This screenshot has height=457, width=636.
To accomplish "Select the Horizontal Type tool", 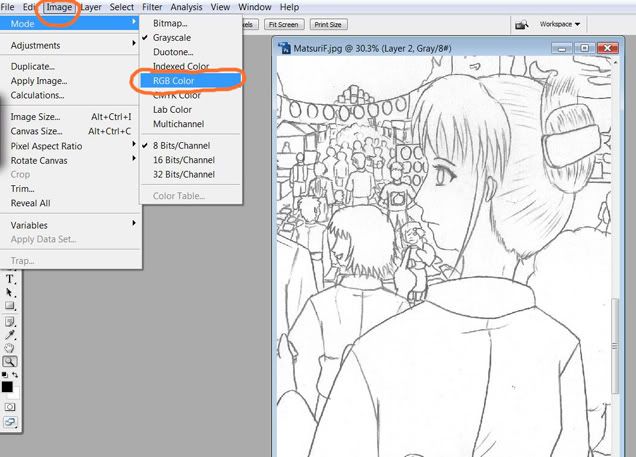I will click(x=10, y=279).
